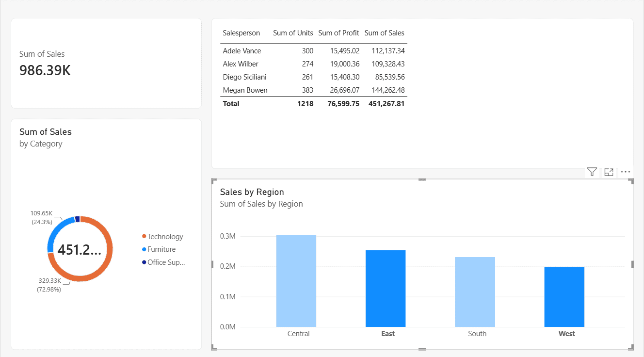Select the East bar in the chart
644x357 pixels.
pyautogui.click(x=386, y=289)
